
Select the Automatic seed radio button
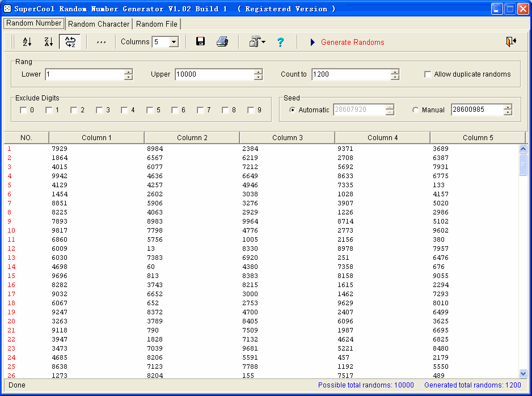point(292,110)
